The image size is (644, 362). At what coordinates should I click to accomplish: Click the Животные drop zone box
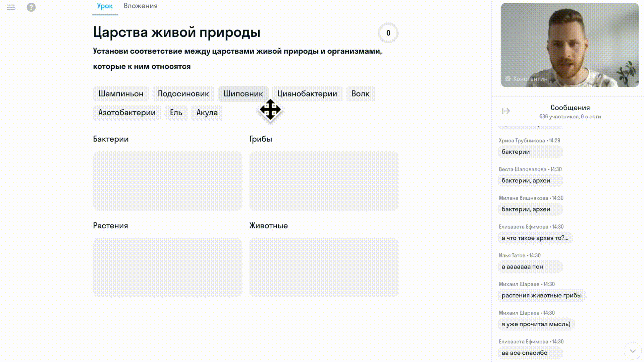click(324, 267)
